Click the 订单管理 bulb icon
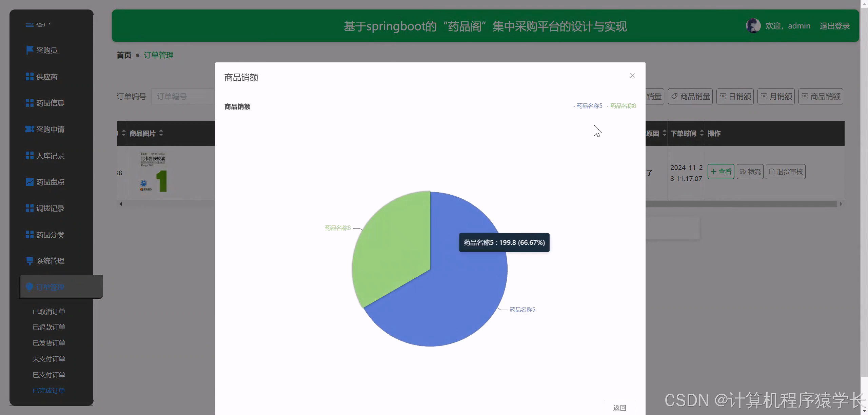Viewport: 868px width, 415px height. pos(29,287)
